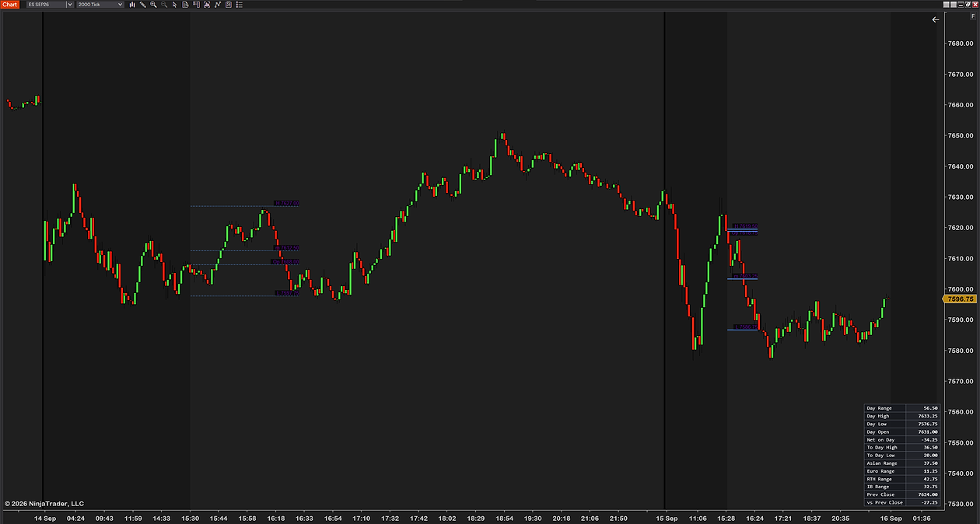
Task: Click the zoom out magnifier
Action: (x=164, y=5)
